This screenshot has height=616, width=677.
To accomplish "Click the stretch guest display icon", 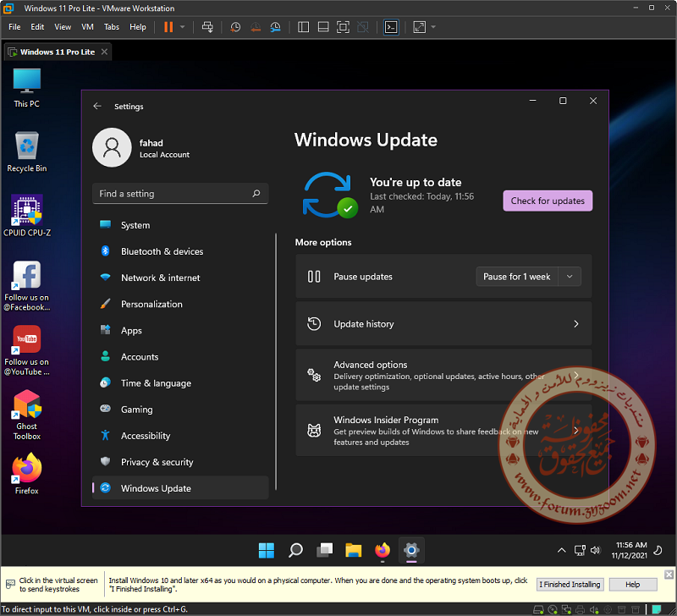I will (419, 27).
